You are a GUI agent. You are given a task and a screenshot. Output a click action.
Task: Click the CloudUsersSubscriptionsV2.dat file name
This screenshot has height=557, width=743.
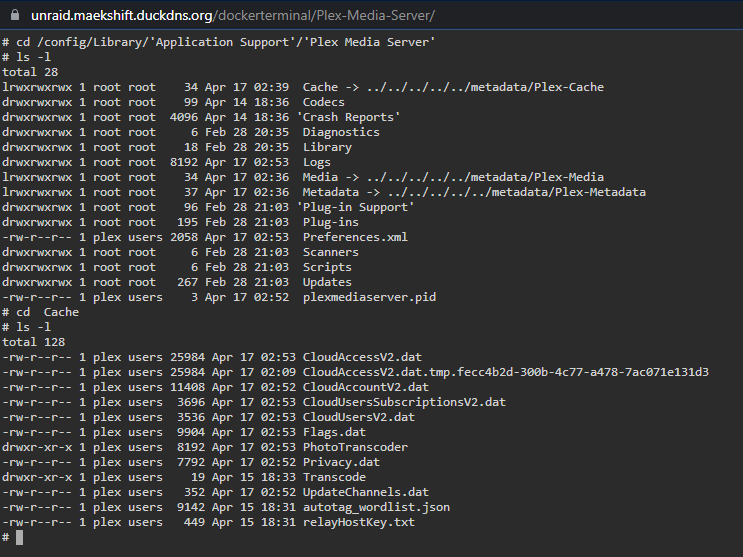pyautogui.click(x=404, y=402)
